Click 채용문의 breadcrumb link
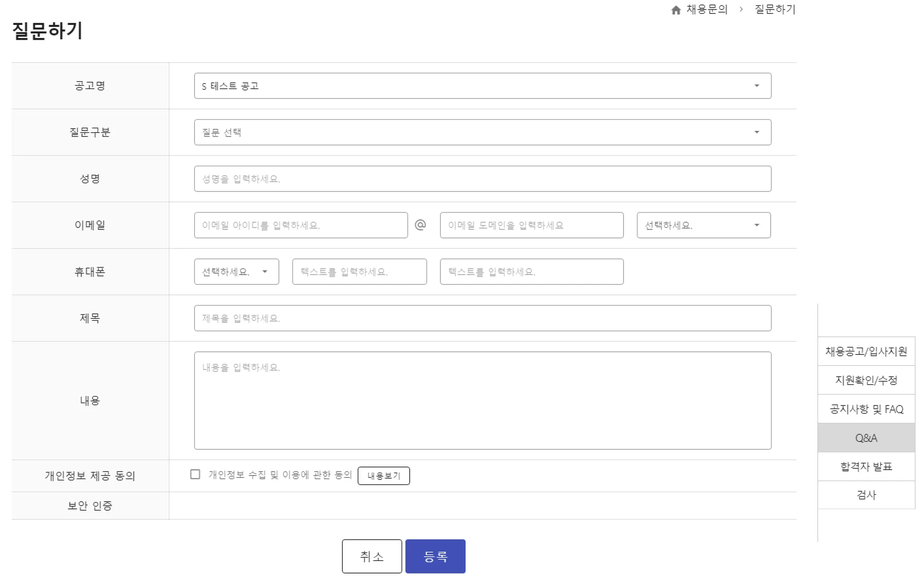 point(707,9)
